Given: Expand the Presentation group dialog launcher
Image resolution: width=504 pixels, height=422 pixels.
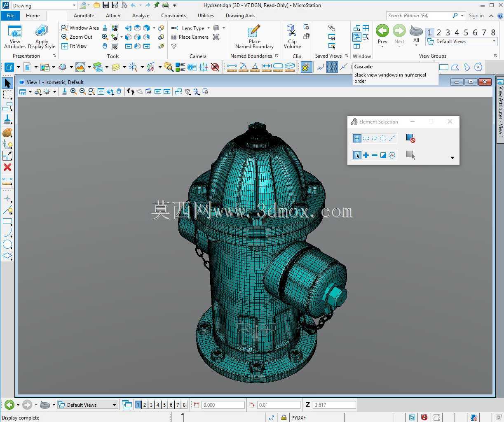Looking at the screenshot, I should coord(54,56).
